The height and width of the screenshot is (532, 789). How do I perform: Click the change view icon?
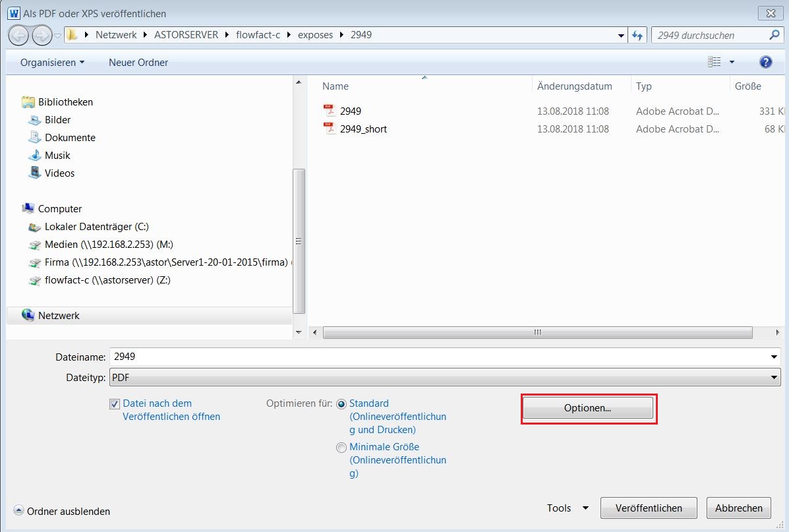coord(715,62)
